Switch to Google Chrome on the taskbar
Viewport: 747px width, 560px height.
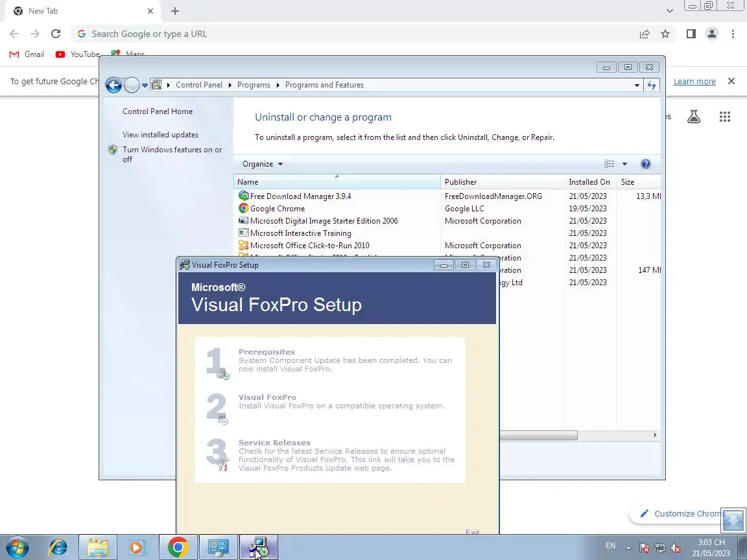point(178,547)
